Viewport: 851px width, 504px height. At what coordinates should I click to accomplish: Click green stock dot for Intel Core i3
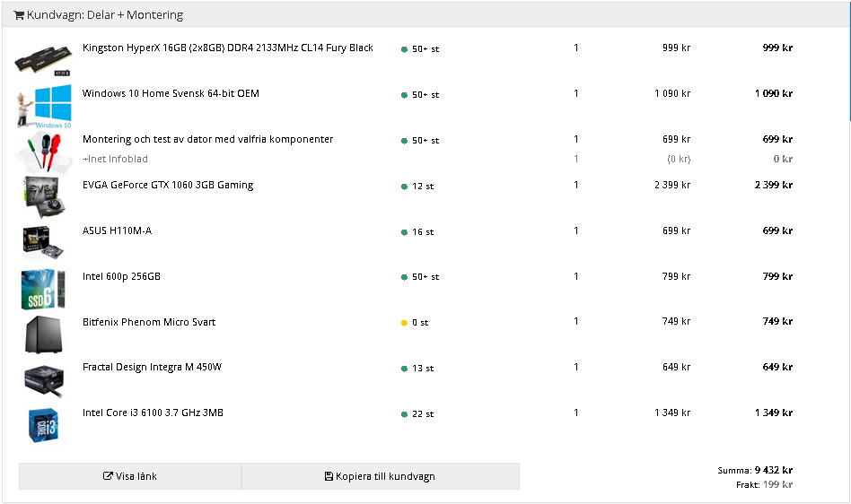click(x=404, y=414)
